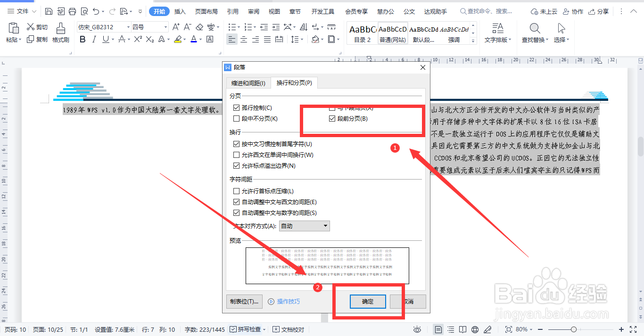Apply distributed alignment
Viewport: 644px width, 336px height.
coord(279,40)
